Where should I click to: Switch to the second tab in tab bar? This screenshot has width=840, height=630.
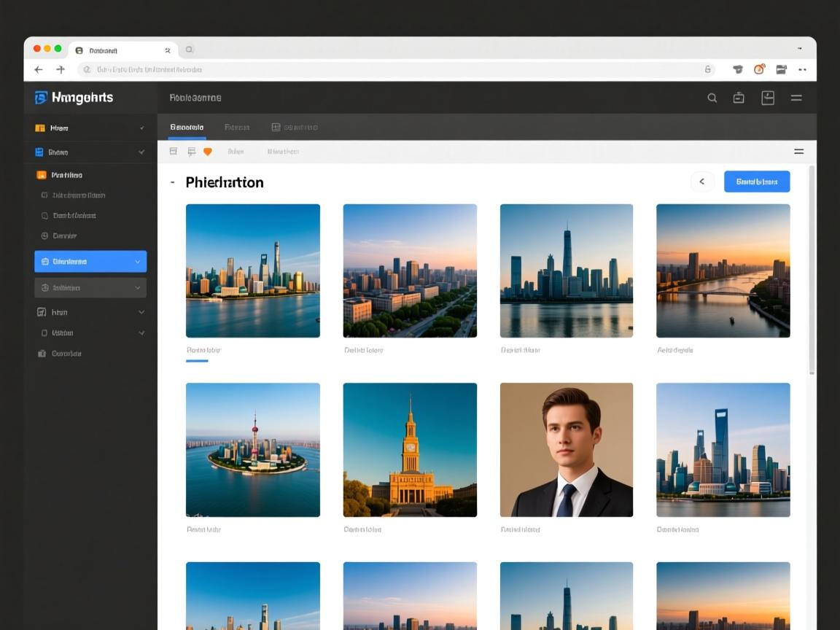click(x=237, y=127)
